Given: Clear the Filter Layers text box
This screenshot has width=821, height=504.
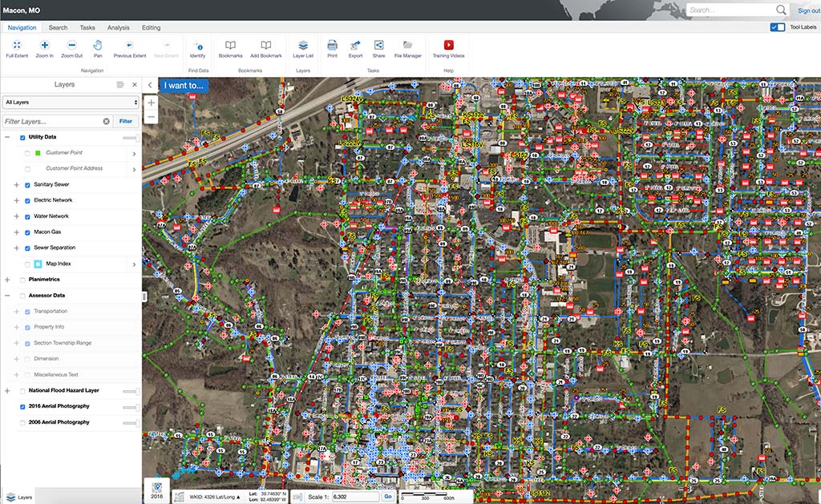Looking at the screenshot, I should pos(107,122).
